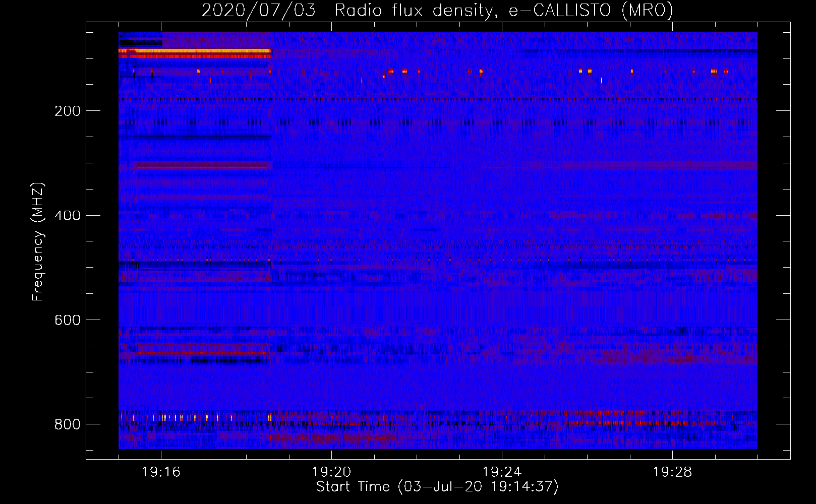Viewport: 816px width, 504px height.
Task: Select the 'Frequency (MHZ)' y-axis label
Action: point(38,242)
